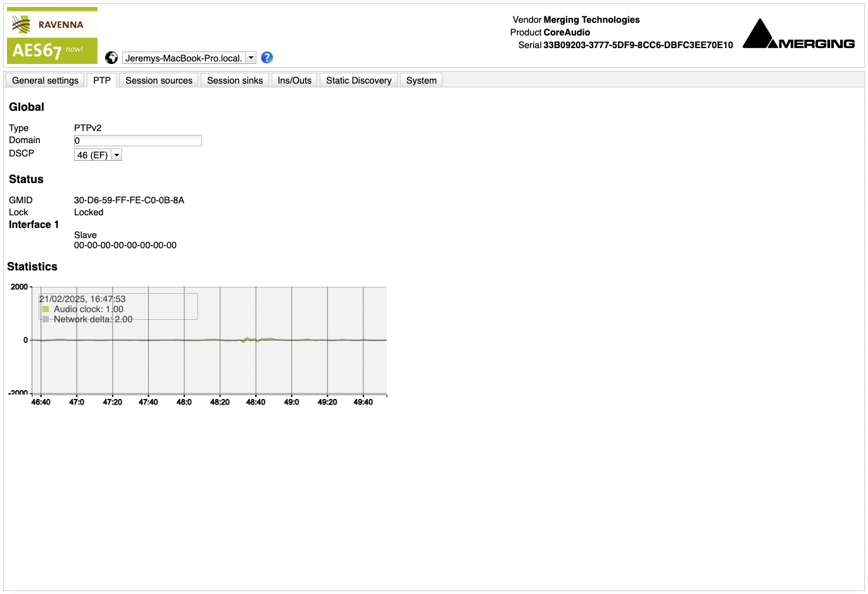Click the GMID value 30-D6-59-FF-FE-C0-0B-8A

coord(129,200)
